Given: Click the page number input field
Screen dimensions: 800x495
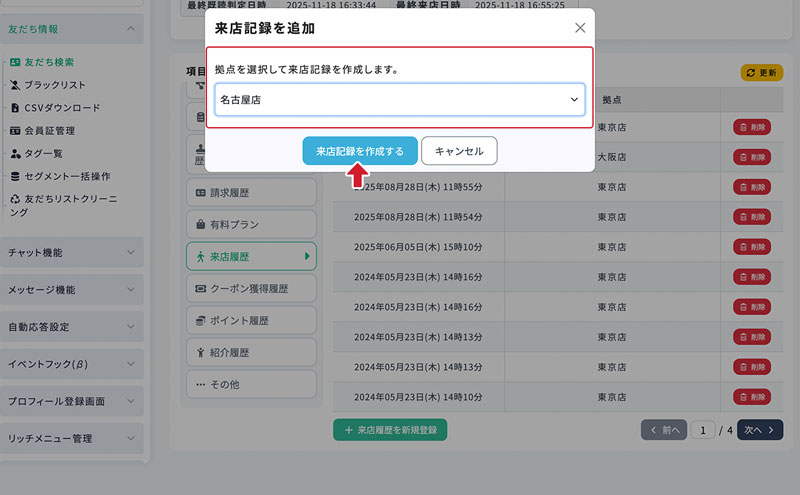Looking at the screenshot, I should (x=702, y=430).
